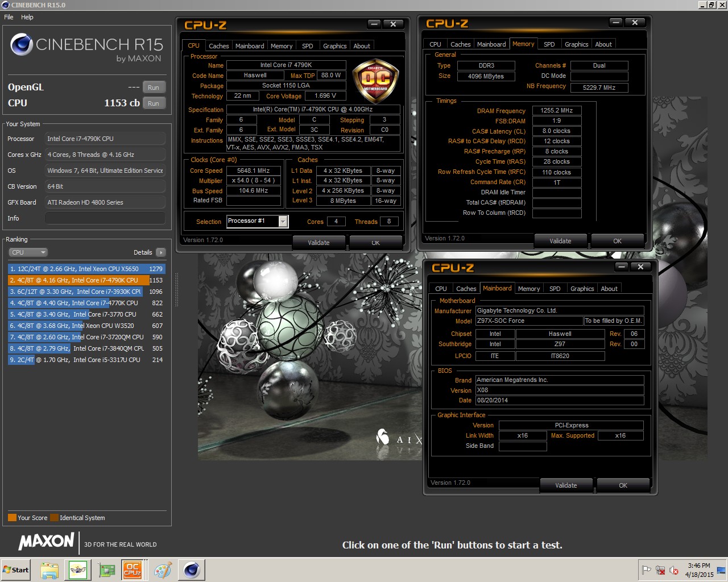
Task: Click the Core Speed value 5648.1 MHz
Action: tap(254, 171)
